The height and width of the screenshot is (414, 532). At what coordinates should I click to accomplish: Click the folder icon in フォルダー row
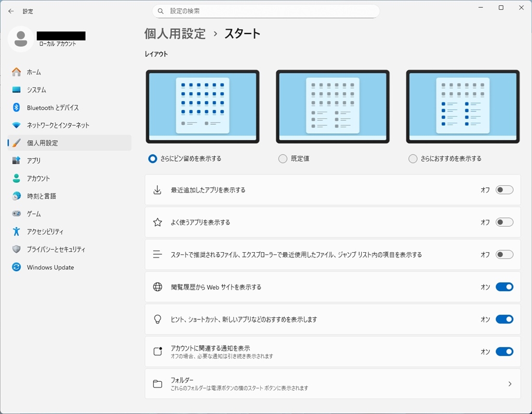point(157,384)
